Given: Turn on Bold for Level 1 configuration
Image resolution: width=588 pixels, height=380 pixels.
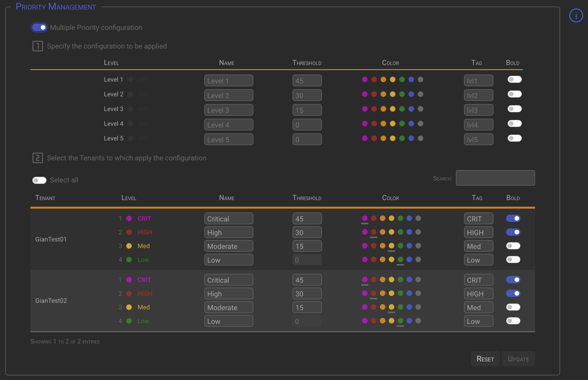Looking at the screenshot, I should click(x=514, y=79).
